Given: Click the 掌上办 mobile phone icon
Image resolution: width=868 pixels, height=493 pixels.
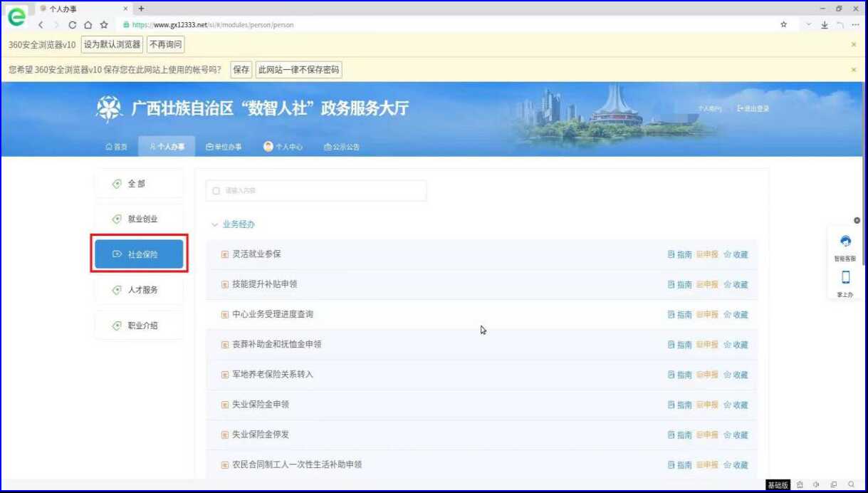Looking at the screenshot, I should click(845, 278).
